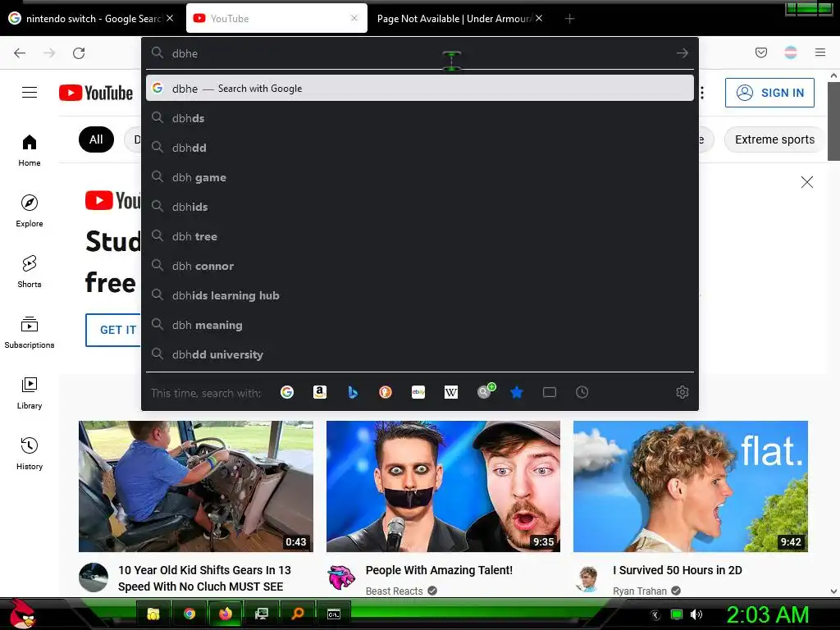The image size is (840, 630).
Task: Open Subscriptions in YouTube sidebar
Action: pos(30,332)
